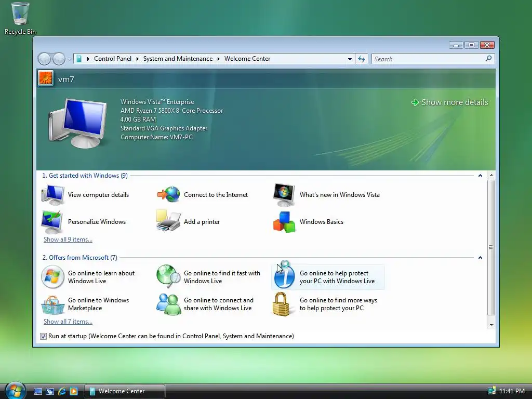This screenshot has width=532, height=399.
Task: Click Go online to connect and share text
Action: pyautogui.click(x=219, y=304)
